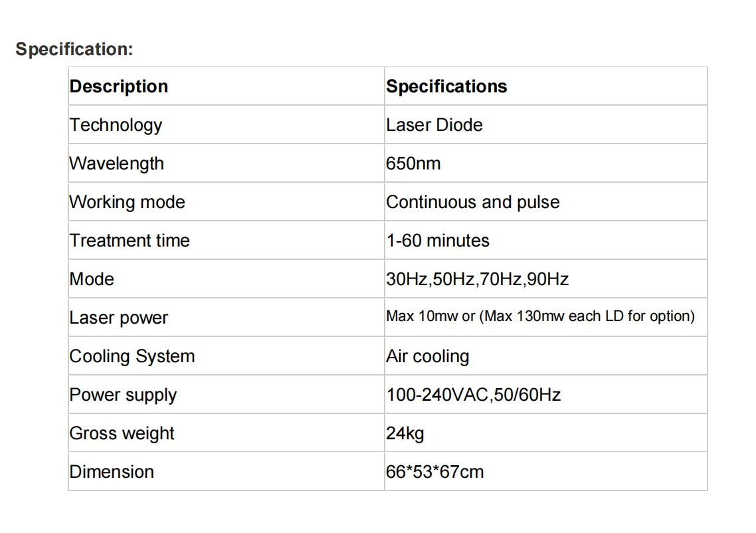Click the '24kg' gross weight value
The image size is (756, 533).
click(405, 433)
